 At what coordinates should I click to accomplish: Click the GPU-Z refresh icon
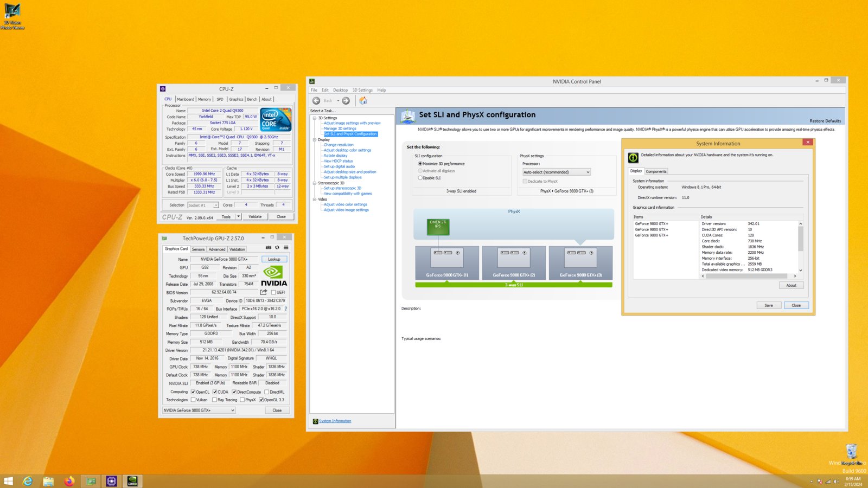(277, 247)
